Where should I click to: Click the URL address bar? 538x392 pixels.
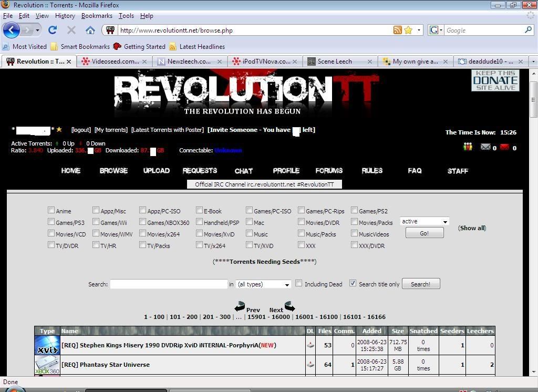tap(254, 30)
